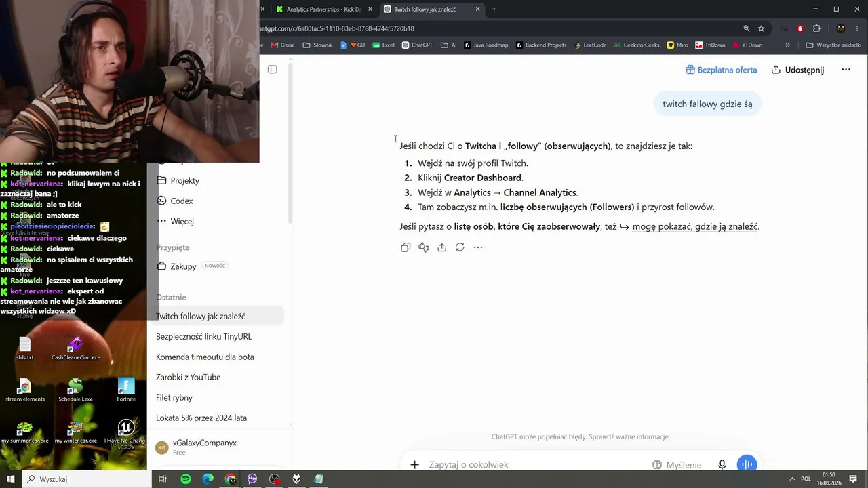
Task: Open the my summer car.exe shortcut
Action: 25,432
